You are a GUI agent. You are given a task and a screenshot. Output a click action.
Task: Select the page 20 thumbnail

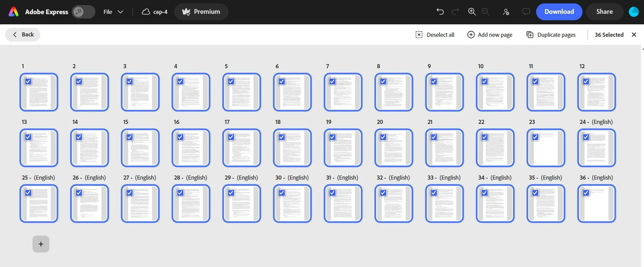(394, 148)
